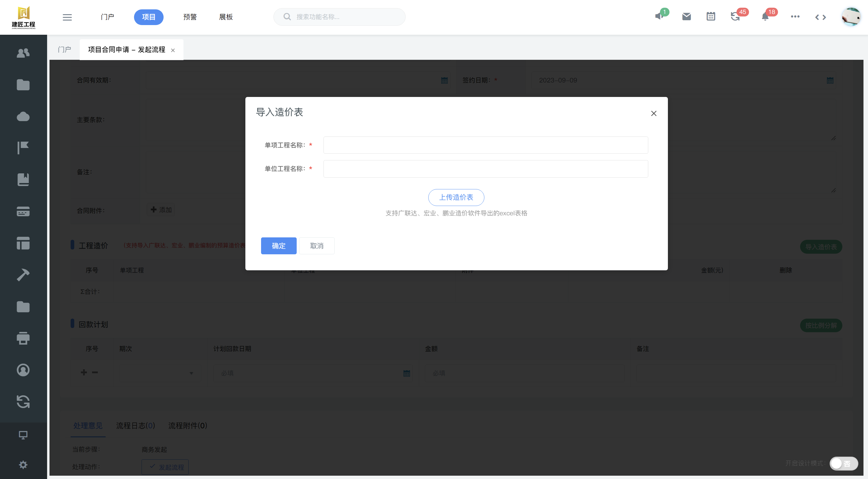868x479 pixels.
Task: Open the calendar icon in header
Action: (x=711, y=17)
